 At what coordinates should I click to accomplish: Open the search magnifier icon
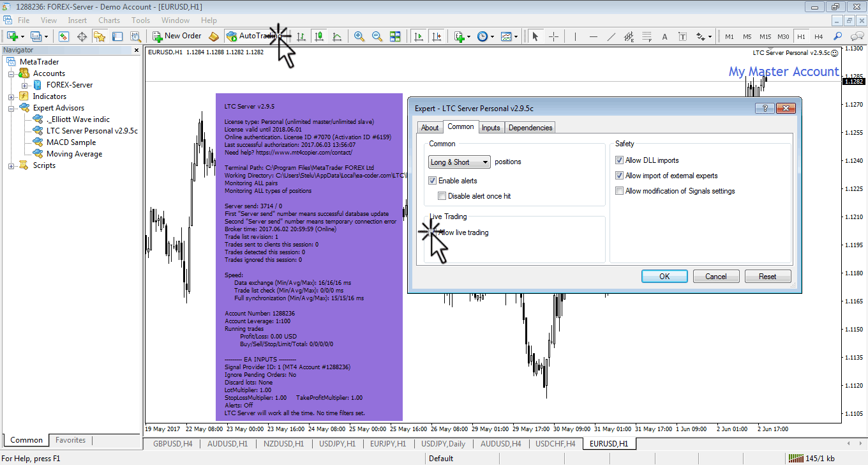tap(838, 36)
